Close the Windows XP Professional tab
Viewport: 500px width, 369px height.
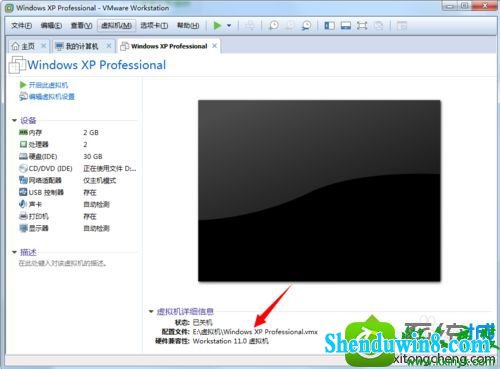tap(215, 46)
